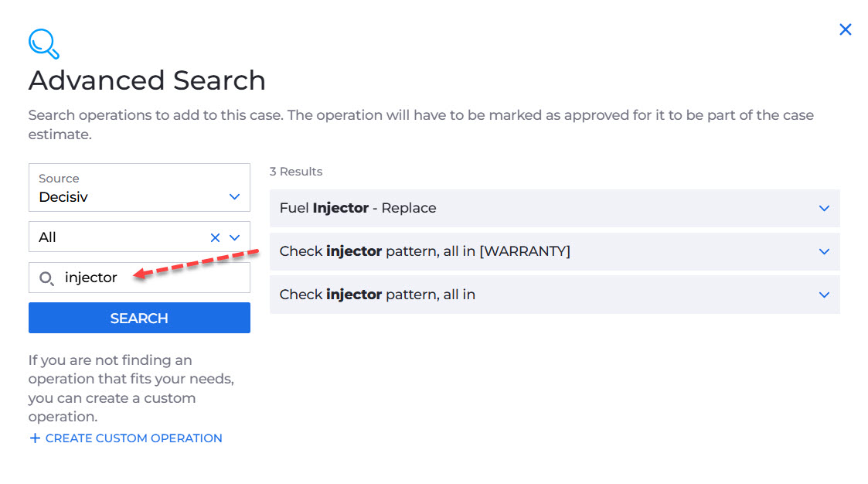
Task: Select Check injector pattern, all in result
Action: click(555, 295)
